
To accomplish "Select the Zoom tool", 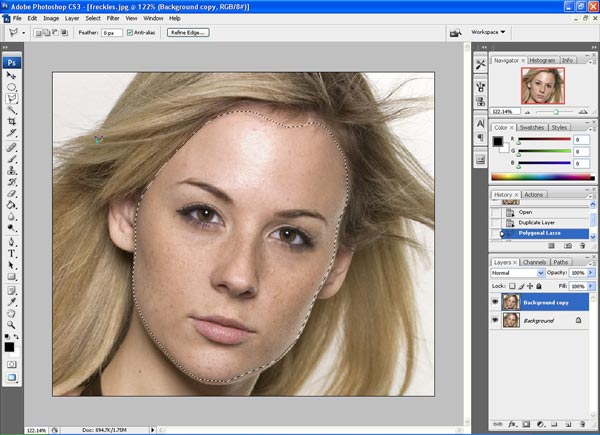I will coord(11,325).
